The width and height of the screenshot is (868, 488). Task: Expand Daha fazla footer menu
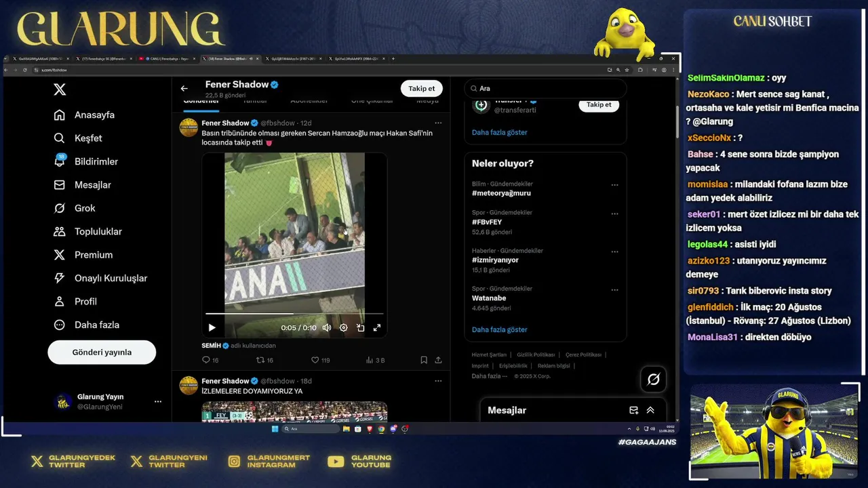coord(489,376)
